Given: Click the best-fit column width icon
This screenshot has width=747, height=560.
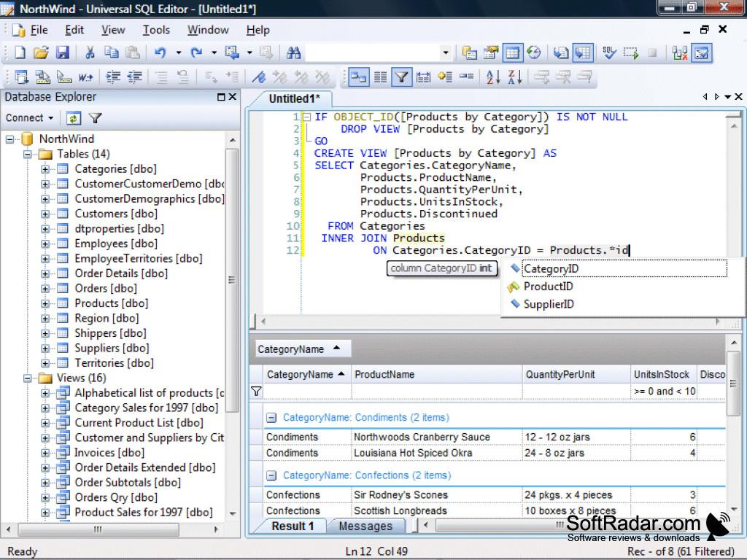Looking at the screenshot, I should pos(423,77).
